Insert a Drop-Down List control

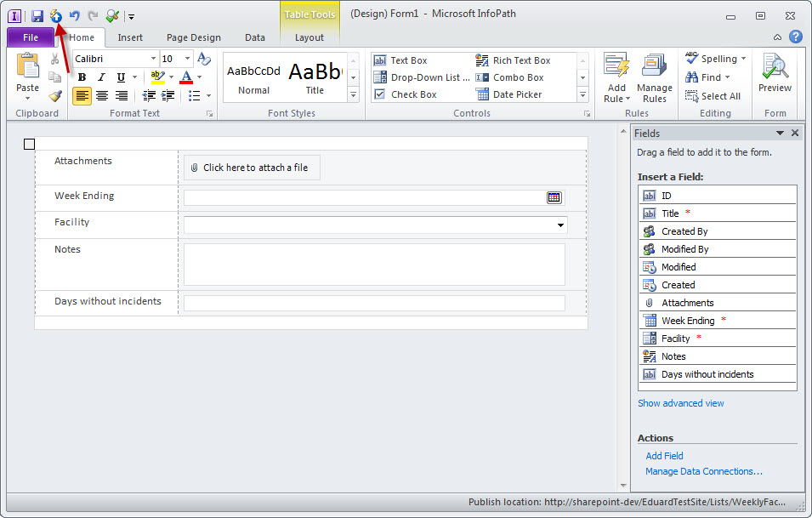422,77
